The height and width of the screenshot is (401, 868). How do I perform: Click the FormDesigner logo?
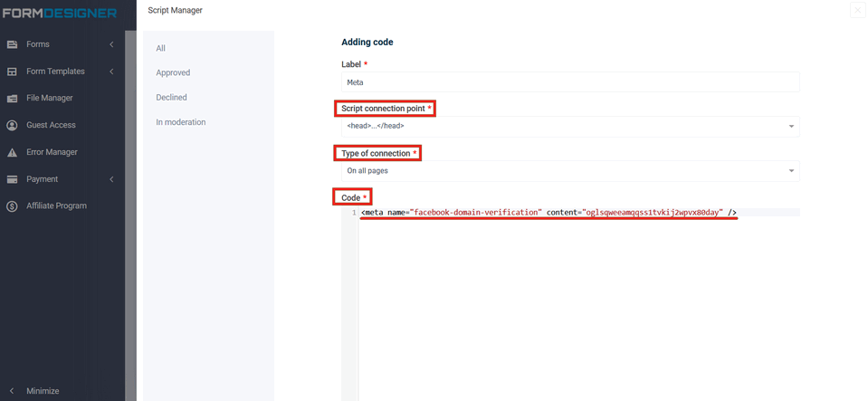[x=60, y=13]
